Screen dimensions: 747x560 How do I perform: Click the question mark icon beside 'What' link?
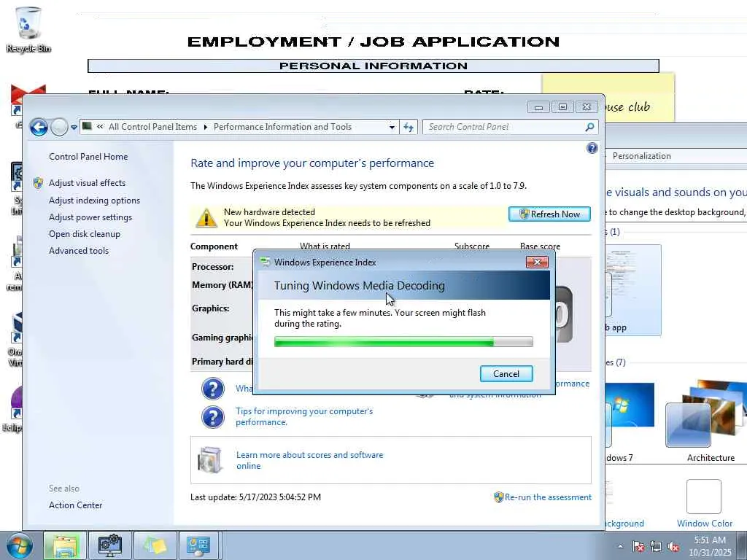click(213, 389)
